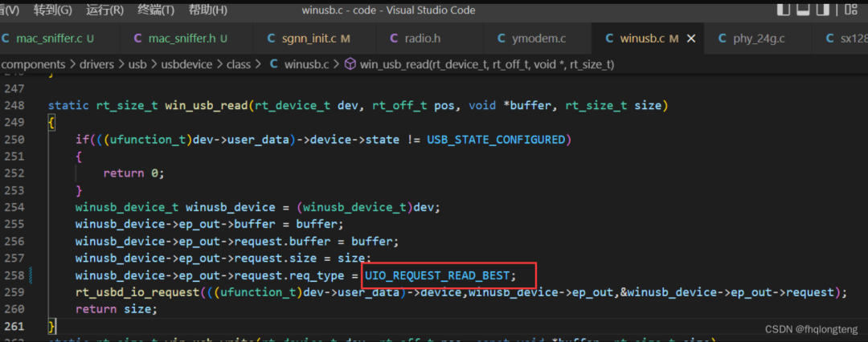
Task: Click line number 259 in the gutter
Action: 14,292
